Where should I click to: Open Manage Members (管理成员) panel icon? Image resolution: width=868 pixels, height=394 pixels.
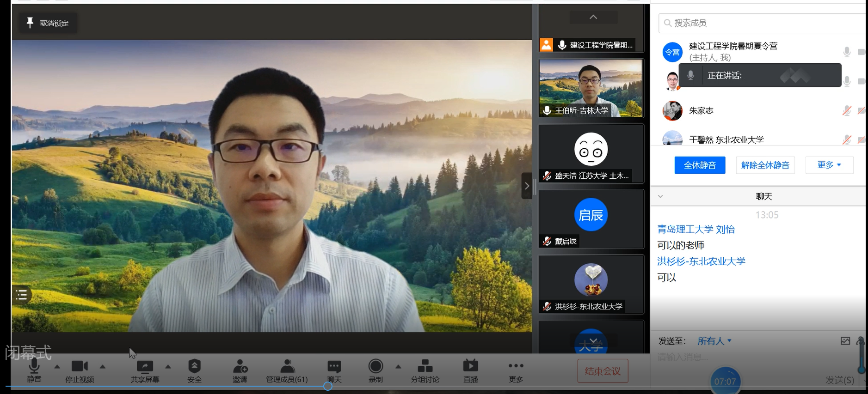pyautogui.click(x=287, y=367)
